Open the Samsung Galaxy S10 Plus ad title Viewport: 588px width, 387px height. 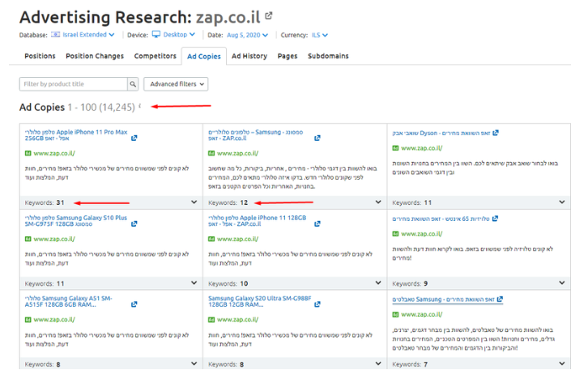click(x=76, y=221)
